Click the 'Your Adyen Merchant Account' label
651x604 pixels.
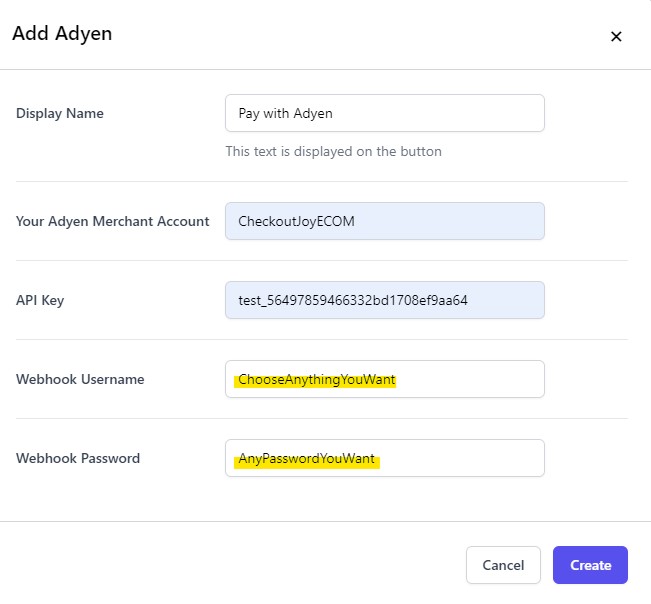[x=113, y=221]
